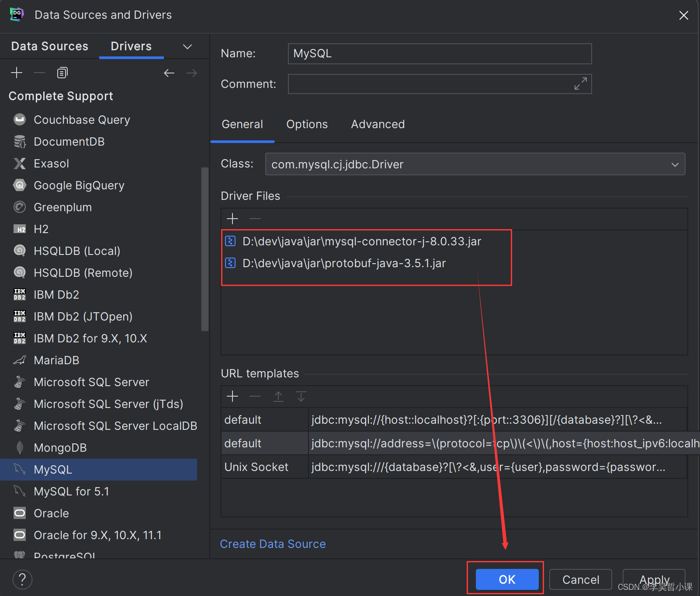Click jar icon of protobuf-java-3.5.1.jar
The height and width of the screenshot is (596, 700).
pos(230,263)
